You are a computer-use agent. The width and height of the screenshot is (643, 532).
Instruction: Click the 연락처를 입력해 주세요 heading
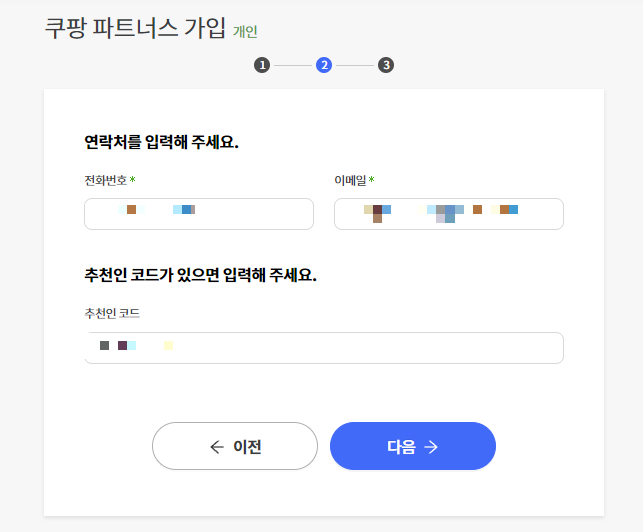click(161, 142)
